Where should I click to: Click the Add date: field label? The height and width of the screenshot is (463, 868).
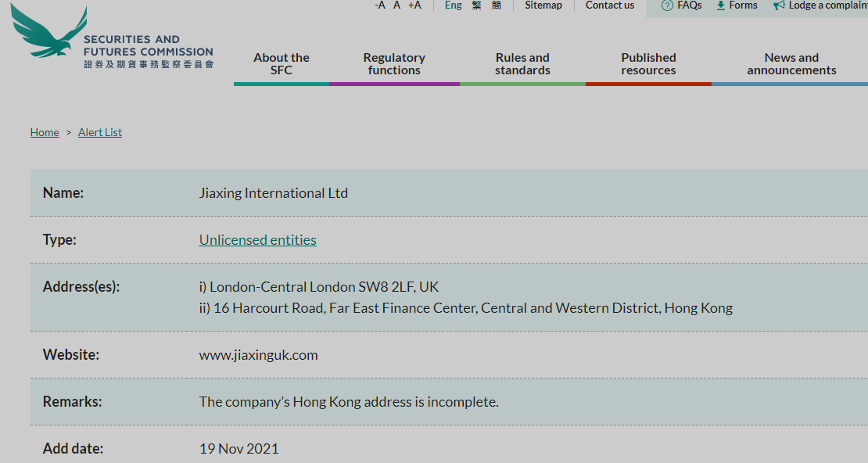73,449
